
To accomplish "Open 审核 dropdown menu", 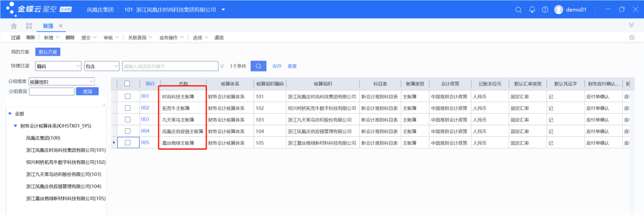I will click(x=117, y=38).
